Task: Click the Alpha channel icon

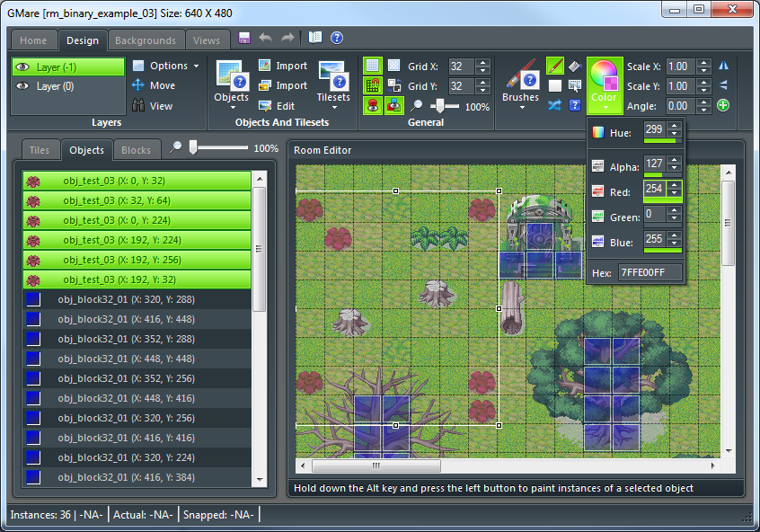Action: click(x=598, y=166)
